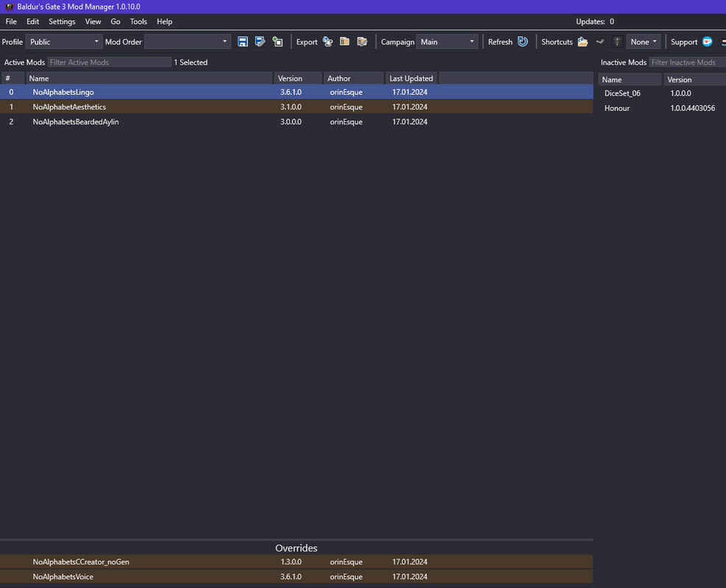
Task: Open the Go menu
Action: (115, 21)
